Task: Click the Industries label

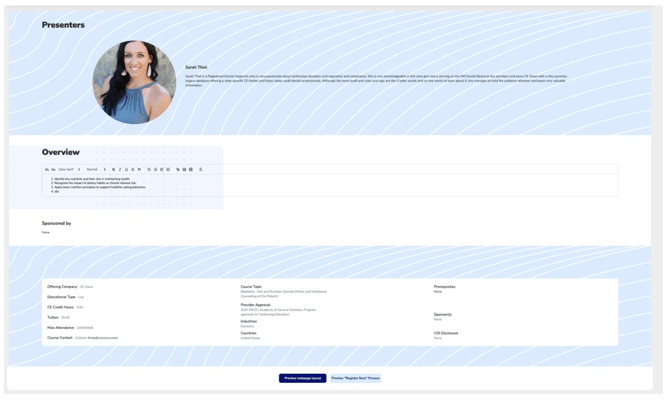Action: tap(249, 321)
